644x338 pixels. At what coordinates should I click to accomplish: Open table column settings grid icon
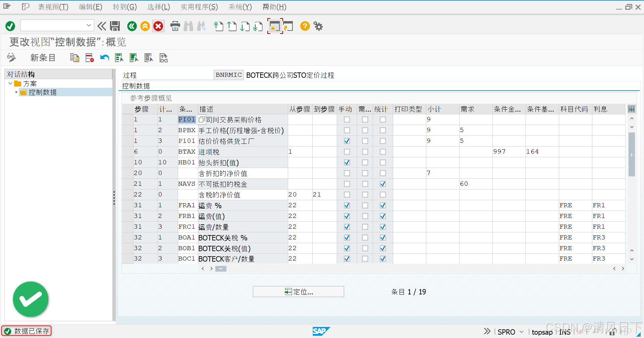pos(631,109)
